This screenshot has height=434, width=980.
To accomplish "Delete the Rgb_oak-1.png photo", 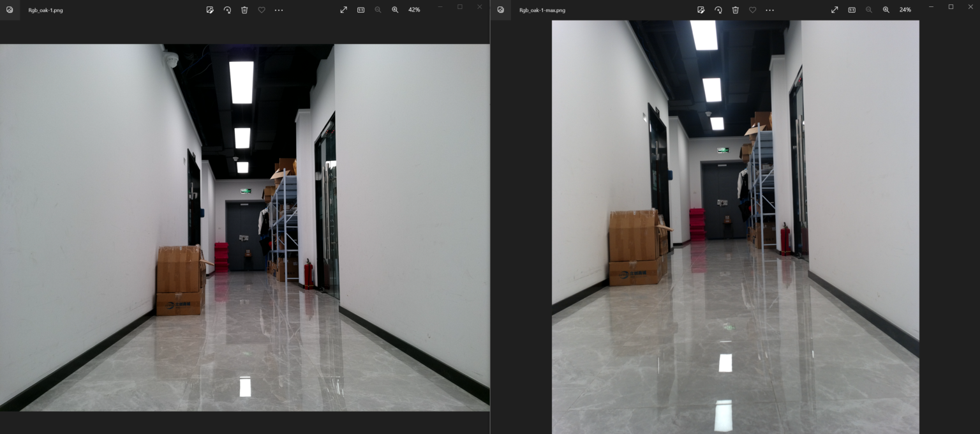I will click(244, 10).
